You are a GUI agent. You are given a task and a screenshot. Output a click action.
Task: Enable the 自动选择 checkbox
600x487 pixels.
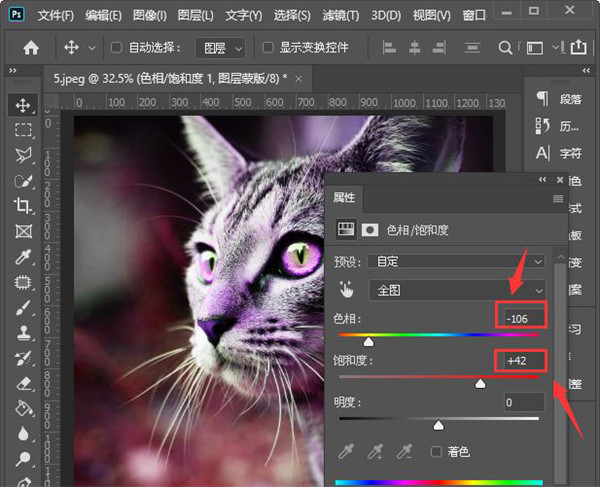pyautogui.click(x=116, y=47)
